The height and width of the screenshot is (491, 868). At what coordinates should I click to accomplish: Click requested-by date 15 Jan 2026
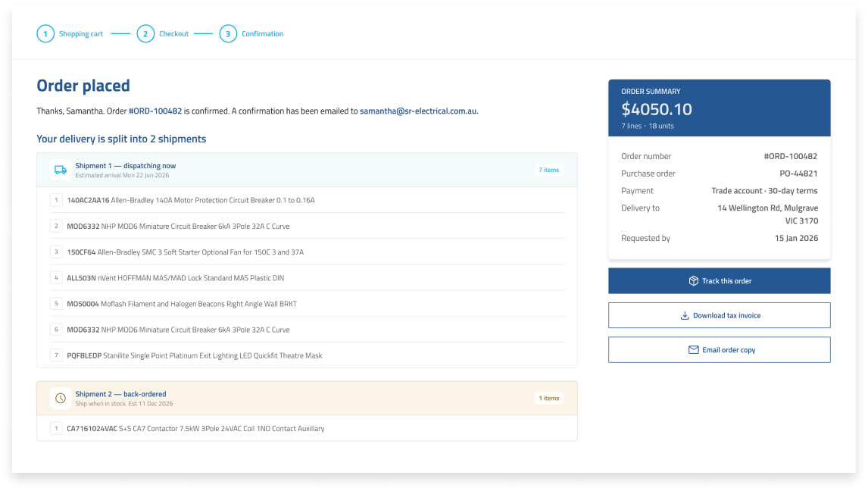click(x=796, y=238)
